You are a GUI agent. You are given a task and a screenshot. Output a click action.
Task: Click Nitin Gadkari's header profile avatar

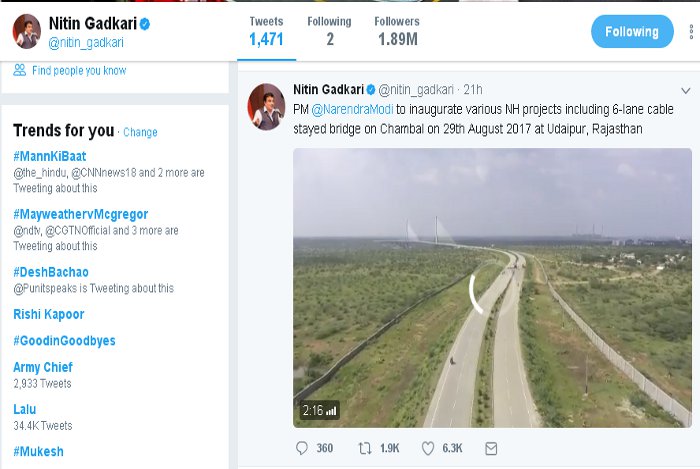point(26,32)
